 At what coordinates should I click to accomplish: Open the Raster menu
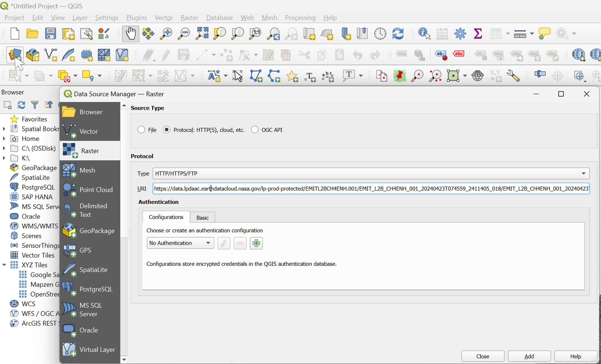[x=189, y=17]
